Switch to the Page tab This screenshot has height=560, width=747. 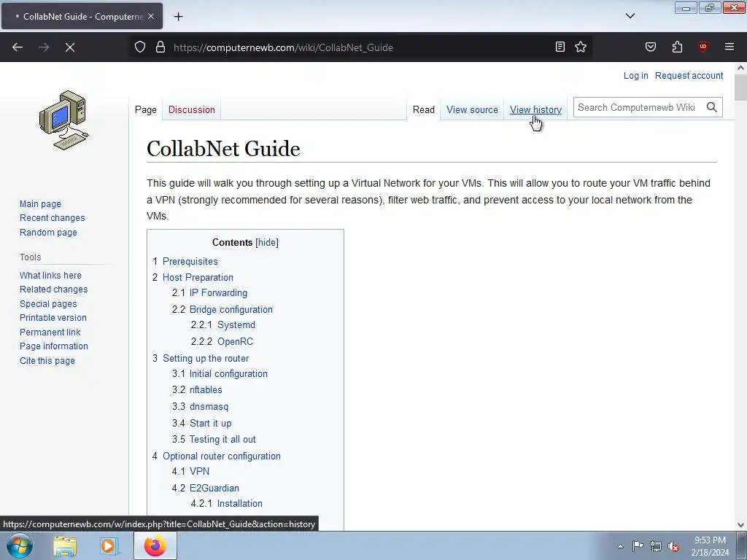(x=146, y=109)
